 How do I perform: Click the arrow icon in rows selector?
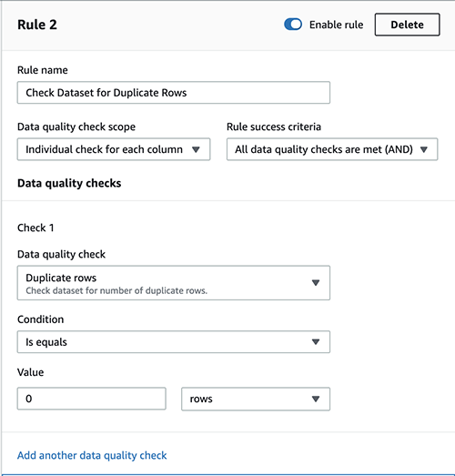pyautogui.click(x=316, y=399)
